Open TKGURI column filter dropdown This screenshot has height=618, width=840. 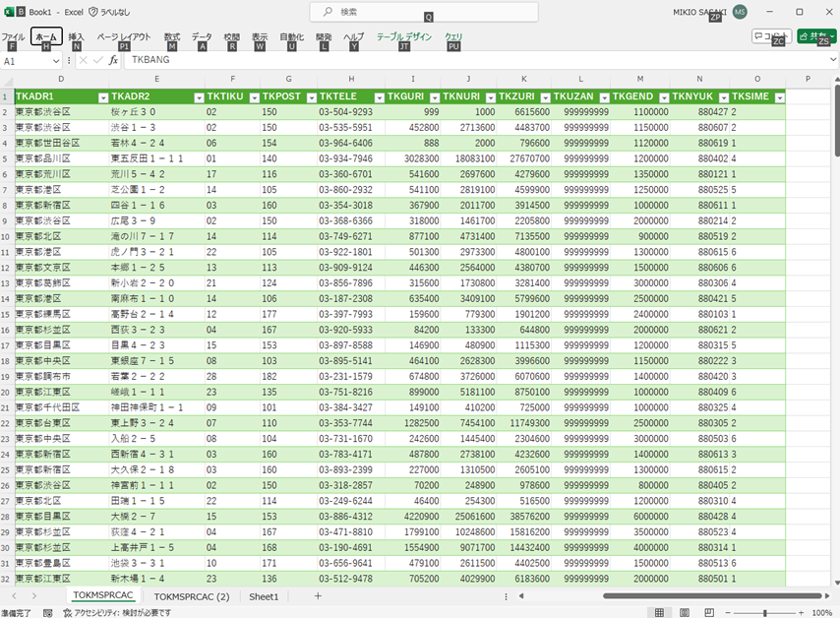coord(435,97)
